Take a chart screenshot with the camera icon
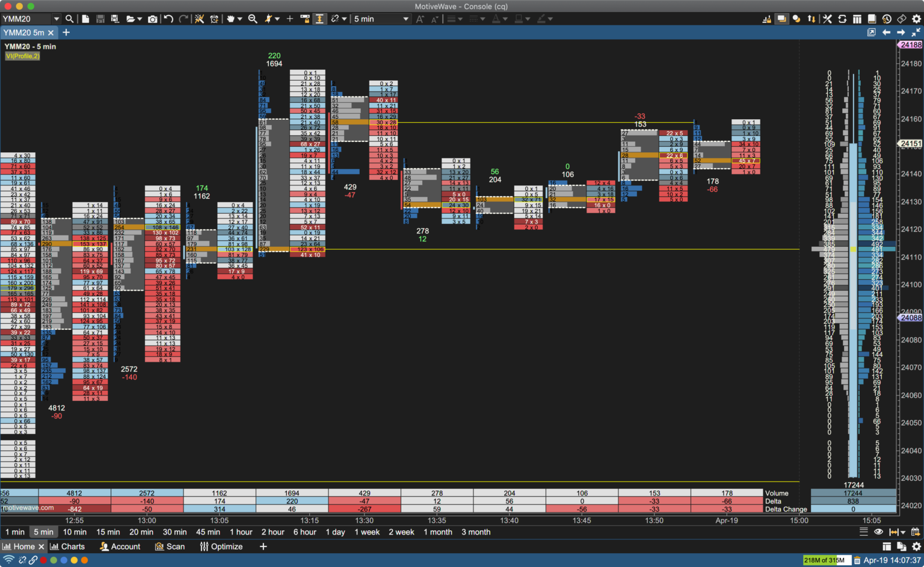Viewport: 924px width, 567px height. [153, 19]
